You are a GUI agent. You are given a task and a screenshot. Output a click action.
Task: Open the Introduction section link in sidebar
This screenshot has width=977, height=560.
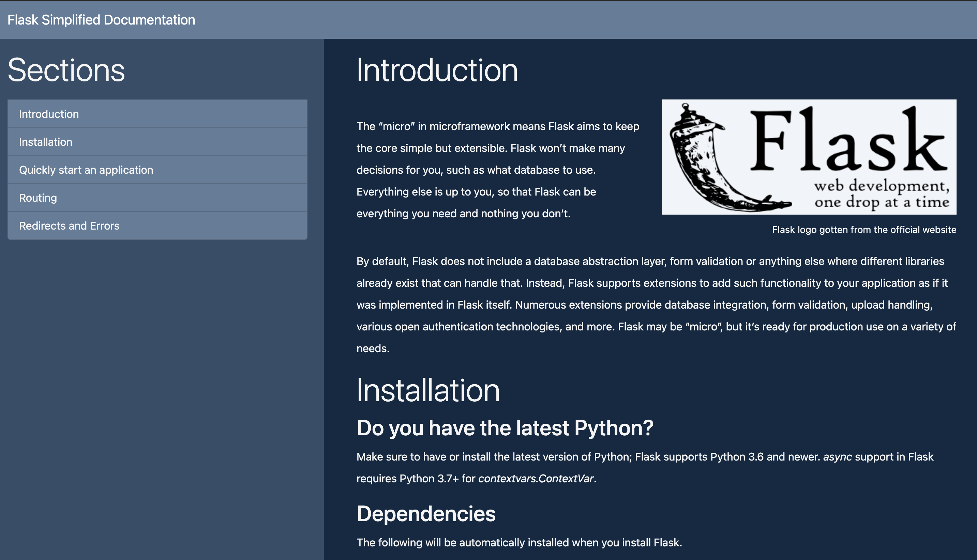pyautogui.click(x=157, y=114)
